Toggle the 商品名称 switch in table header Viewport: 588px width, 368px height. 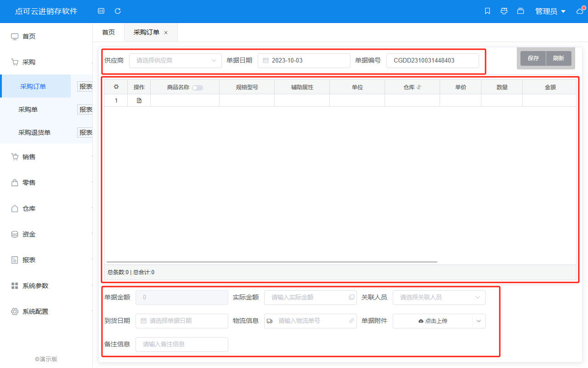click(198, 87)
